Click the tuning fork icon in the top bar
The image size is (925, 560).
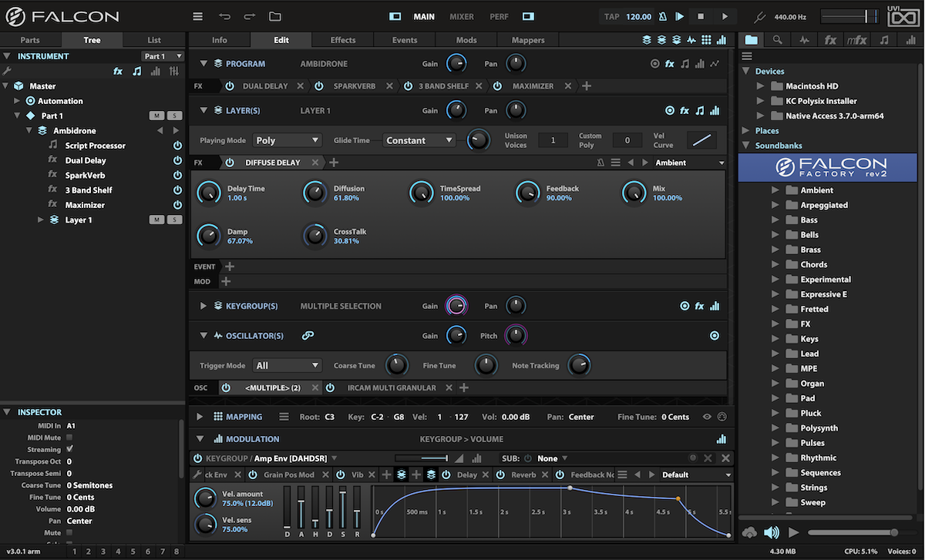click(x=759, y=15)
